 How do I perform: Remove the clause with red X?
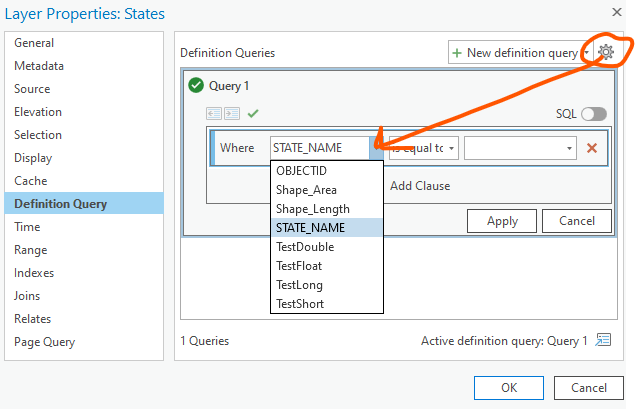pyautogui.click(x=592, y=148)
